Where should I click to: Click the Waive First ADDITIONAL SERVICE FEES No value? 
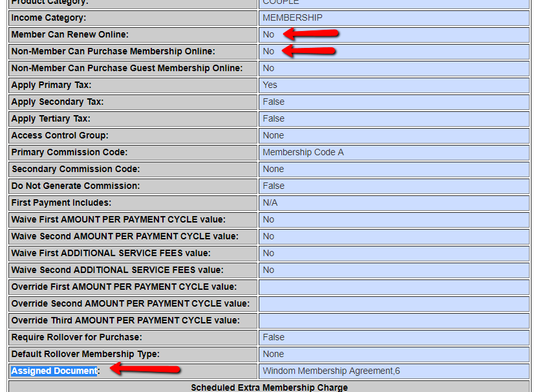pyautogui.click(x=268, y=253)
